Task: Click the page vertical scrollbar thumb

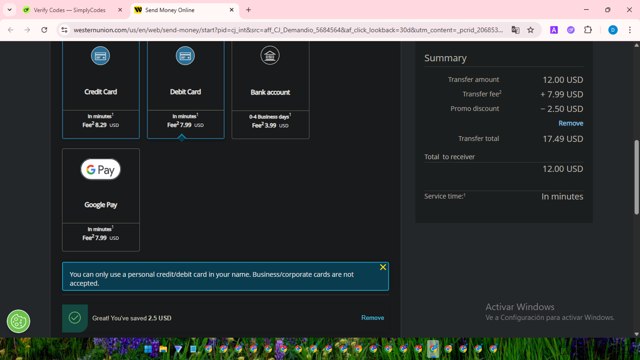Action: click(636, 177)
